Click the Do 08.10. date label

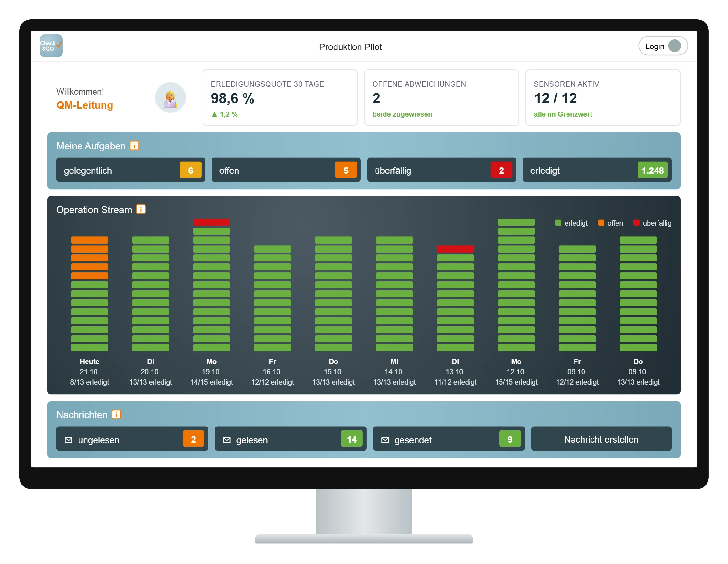click(638, 372)
